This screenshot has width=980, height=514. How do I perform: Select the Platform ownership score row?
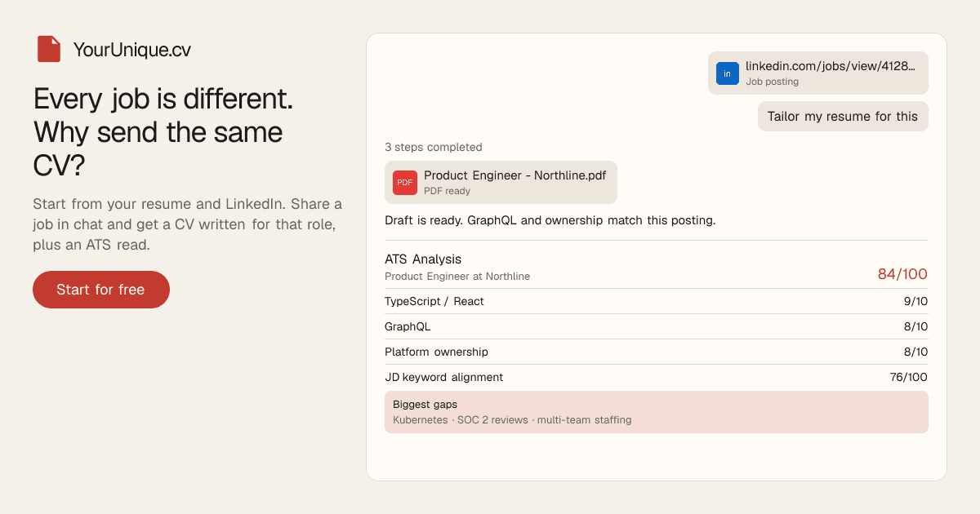(x=657, y=352)
